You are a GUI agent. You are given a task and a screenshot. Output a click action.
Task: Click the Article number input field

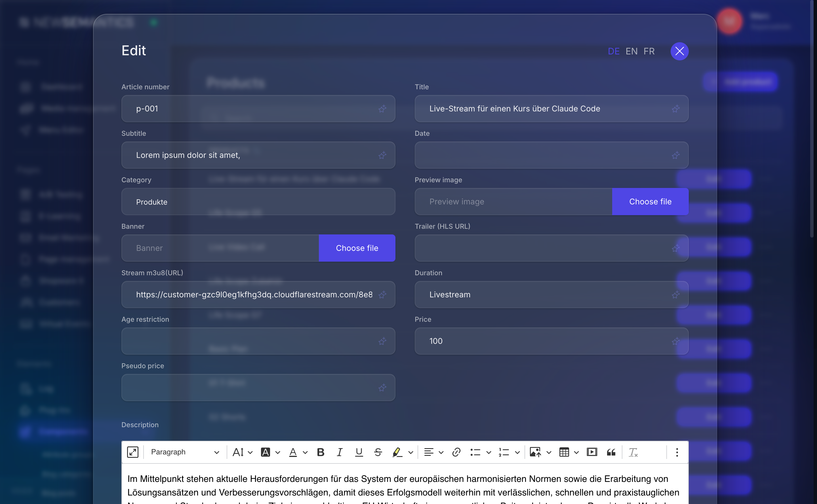[x=258, y=109]
